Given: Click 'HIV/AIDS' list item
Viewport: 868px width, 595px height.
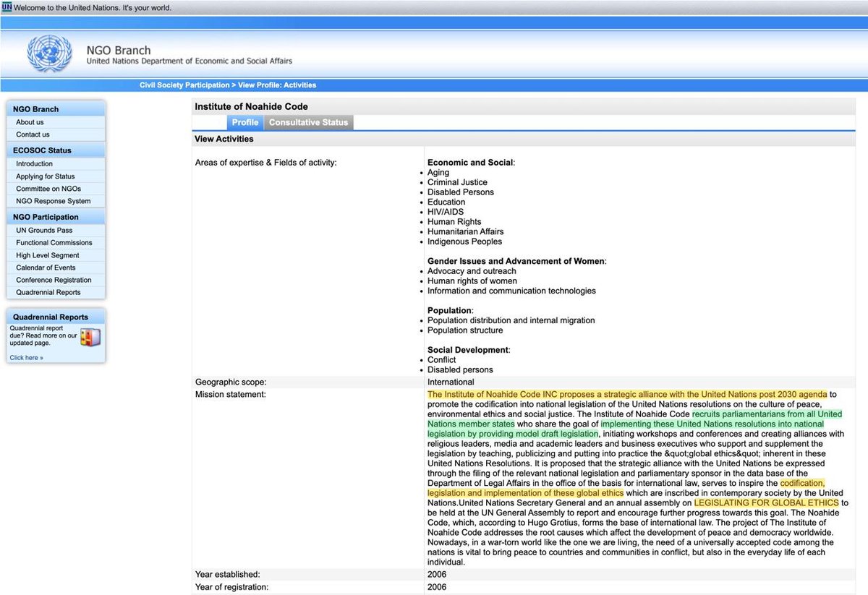Looking at the screenshot, I should pyautogui.click(x=446, y=212).
